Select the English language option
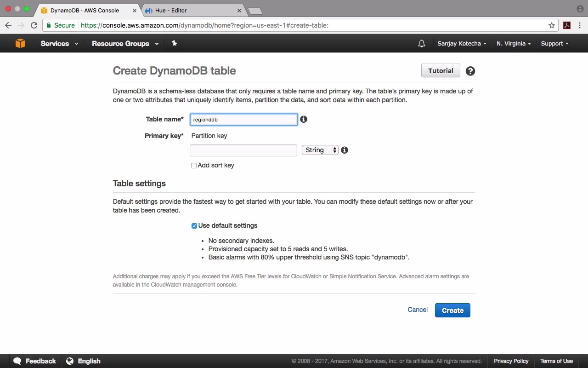The width and height of the screenshot is (588, 368). 89,361
